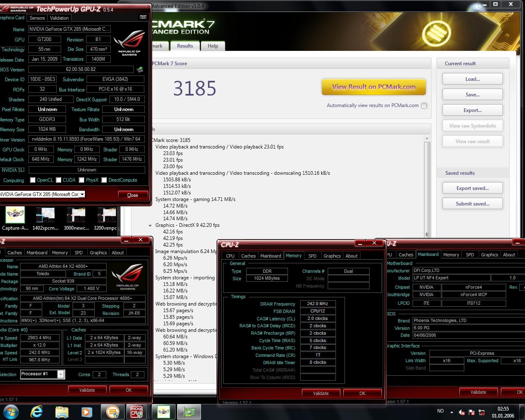
Task: Open the 3000newc desktop screenshot file
Action: (76, 219)
